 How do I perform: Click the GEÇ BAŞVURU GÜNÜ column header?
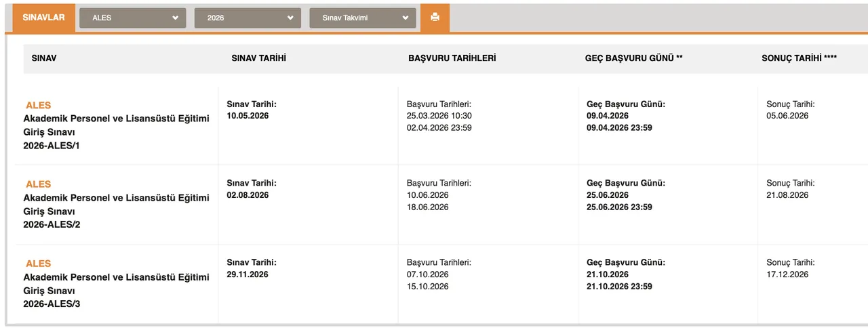coord(634,58)
